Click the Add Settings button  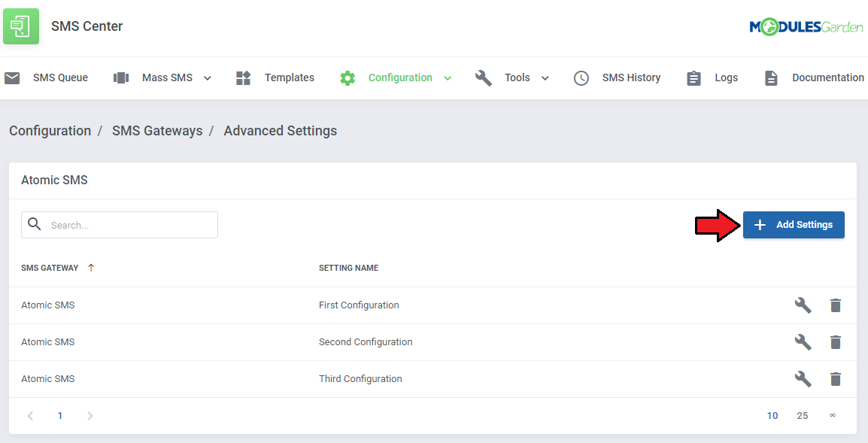click(794, 225)
